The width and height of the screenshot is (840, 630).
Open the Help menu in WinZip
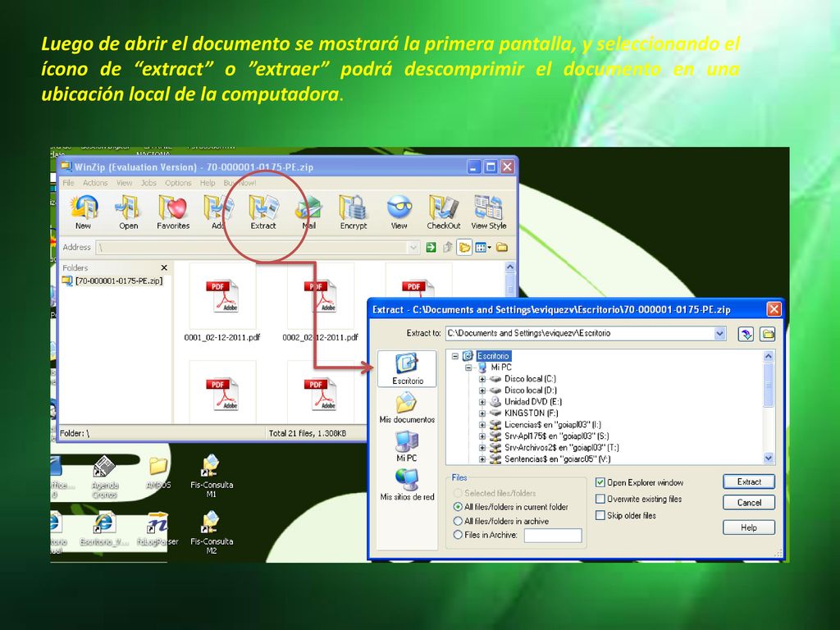[x=208, y=183]
